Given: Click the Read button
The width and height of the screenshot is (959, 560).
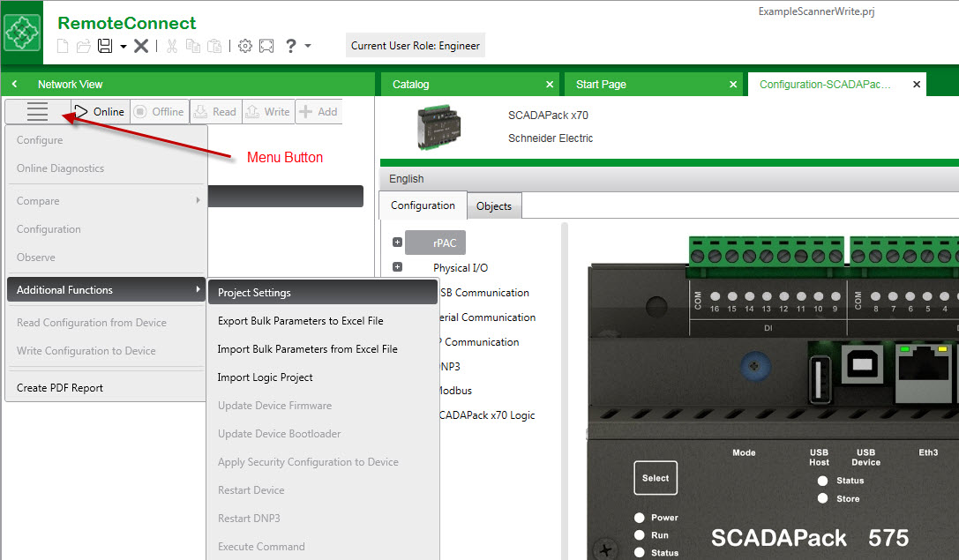Looking at the screenshot, I should pos(215,111).
